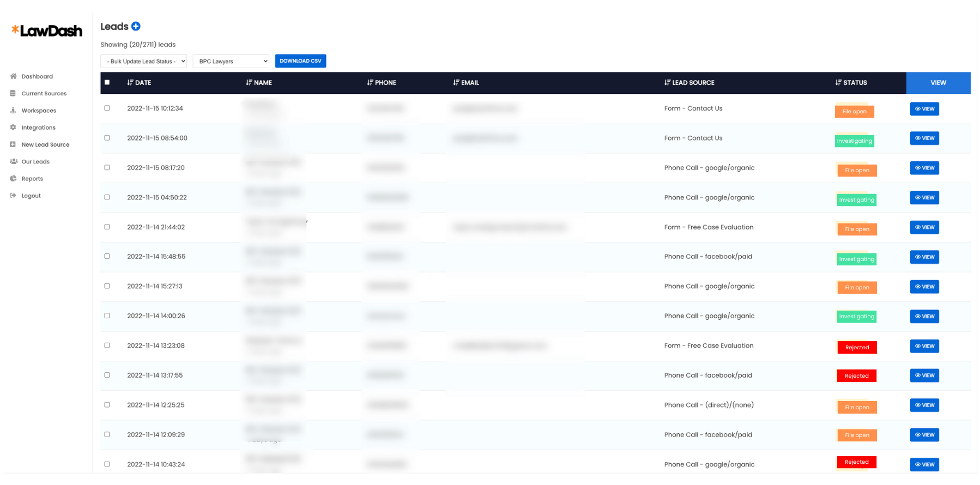
Task: Click the Logout link in sidebar
Action: [x=31, y=196]
